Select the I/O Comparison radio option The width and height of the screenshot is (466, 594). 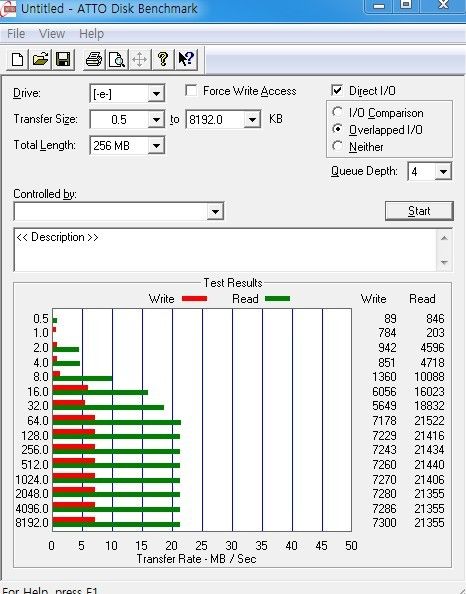coord(337,112)
